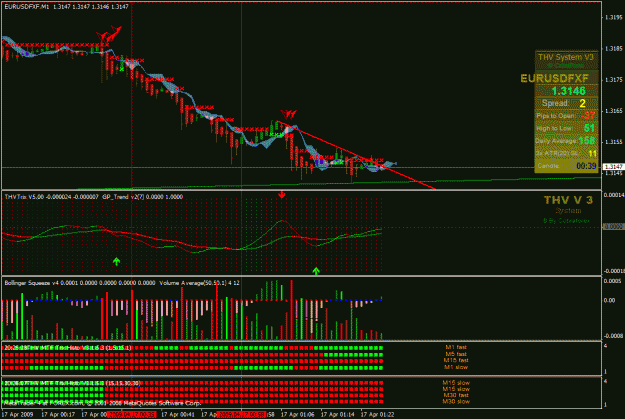Screen dimensions: 625x419
Task: Click the white current price tag 1.3147 on the axis
Action: click(613, 167)
